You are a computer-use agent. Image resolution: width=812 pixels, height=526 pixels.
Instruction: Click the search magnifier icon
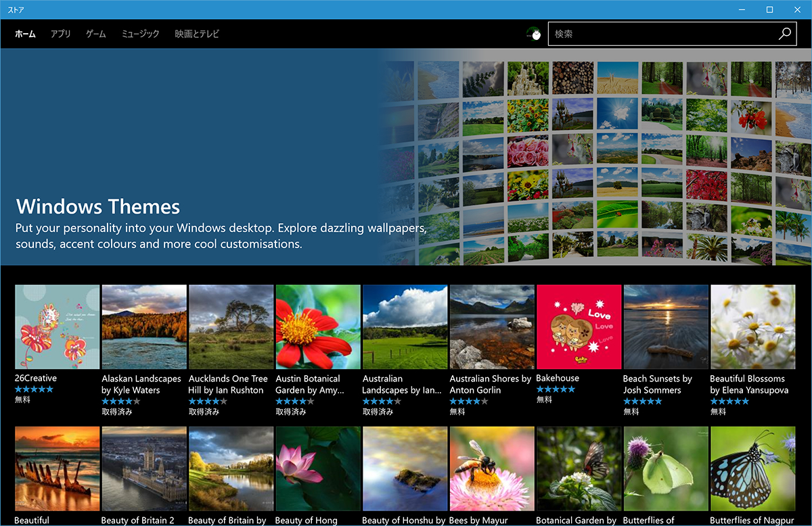coord(784,34)
